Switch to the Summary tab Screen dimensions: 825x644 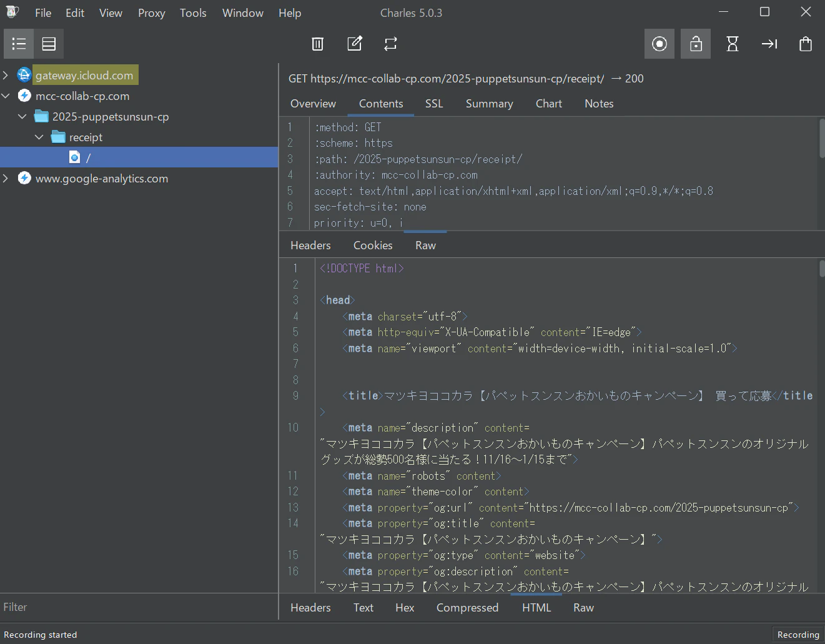489,104
